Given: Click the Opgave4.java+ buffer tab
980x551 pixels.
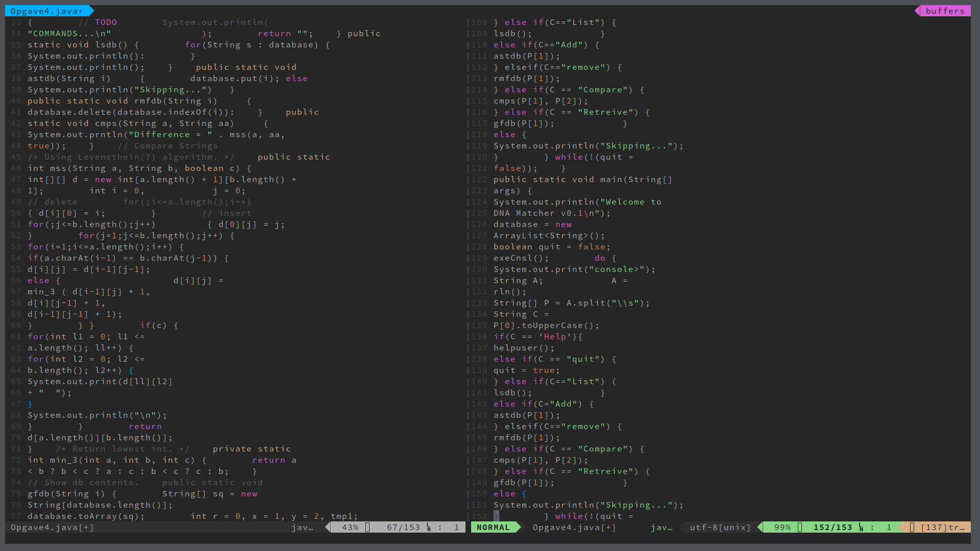Looking at the screenshot, I should [x=46, y=11].
